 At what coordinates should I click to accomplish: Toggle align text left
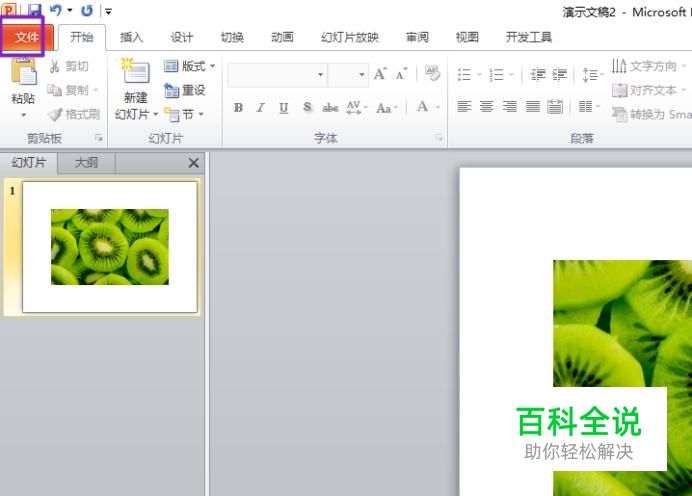(464, 106)
